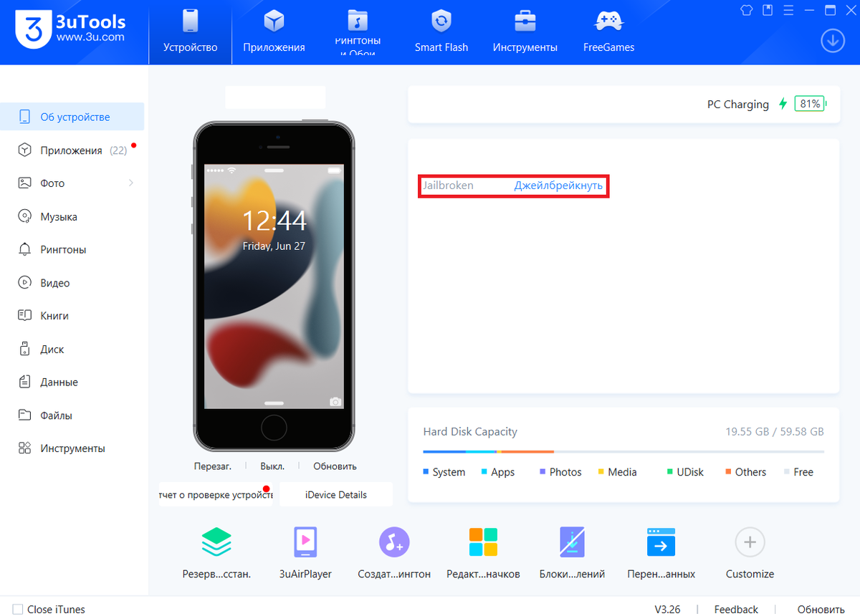
Task: Click the 81% battery indicator
Action: click(x=811, y=104)
